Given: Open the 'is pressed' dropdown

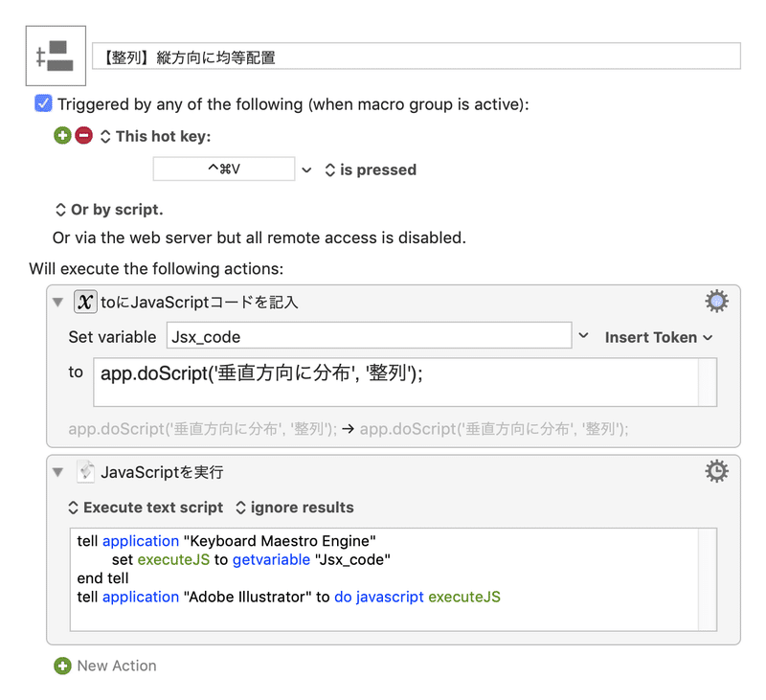Looking at the screenshot, I should [x=370, y=169].
